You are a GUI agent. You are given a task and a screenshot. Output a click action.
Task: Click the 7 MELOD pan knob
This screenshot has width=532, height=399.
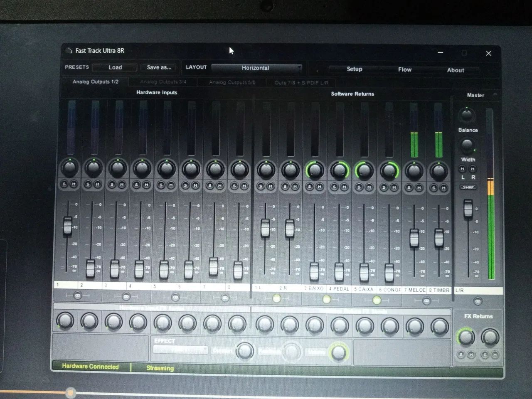[414, 171]
